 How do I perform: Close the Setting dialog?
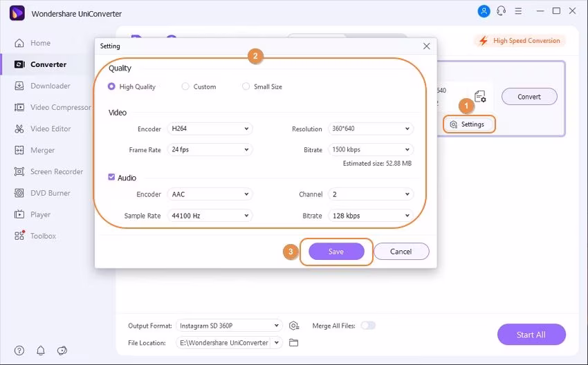427,46
